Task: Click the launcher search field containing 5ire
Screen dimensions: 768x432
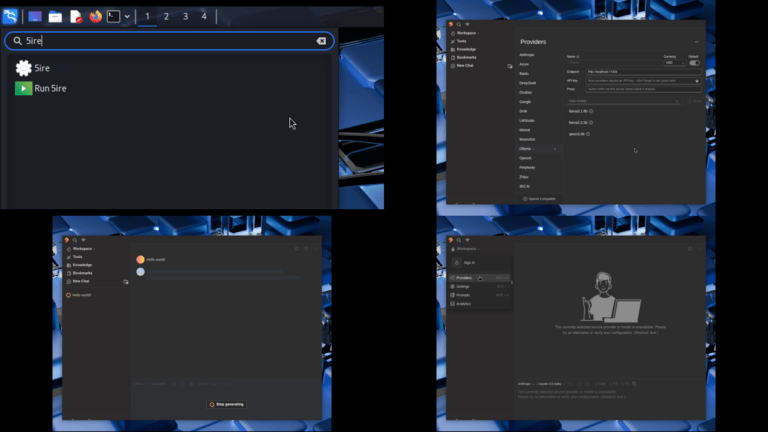Action: coord(169,41)
